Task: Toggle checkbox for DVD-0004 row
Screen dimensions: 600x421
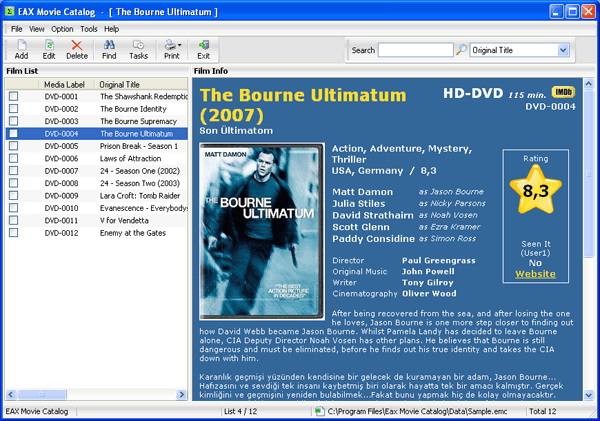Action: click(x=14, y=133)
